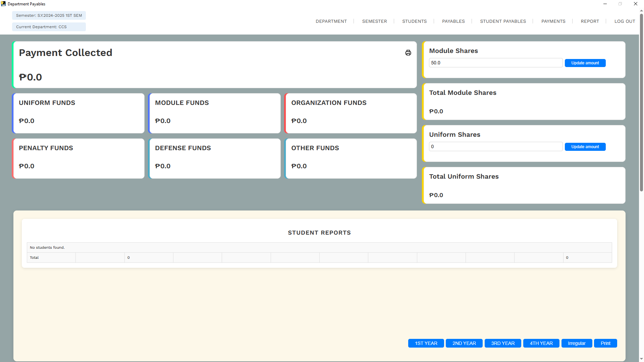This screenshot has width=644, height=362.
Task: Go to STUDENT PAYABLES
Action: click(x=503, y=21)
